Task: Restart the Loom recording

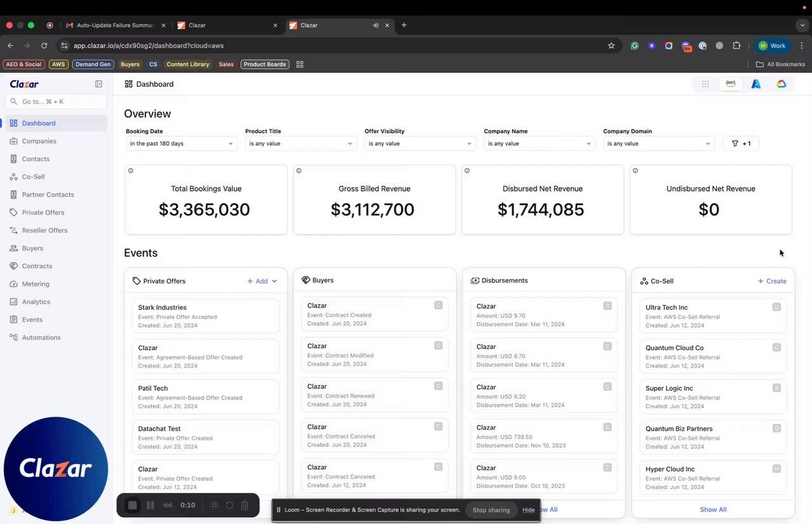Action: pos(230,505)
